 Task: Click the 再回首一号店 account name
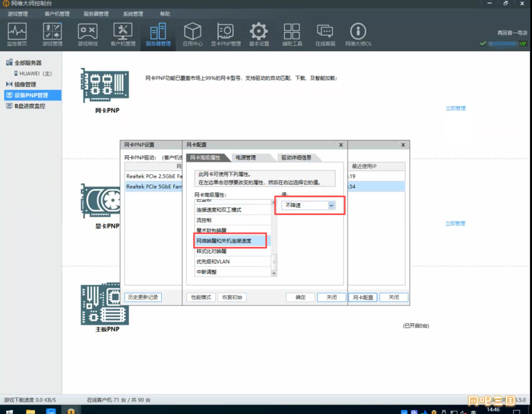click(x=512, y=33)
